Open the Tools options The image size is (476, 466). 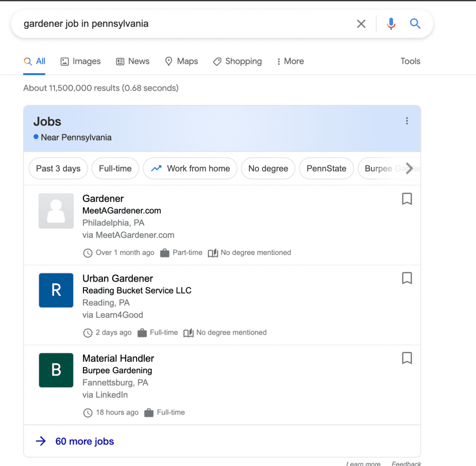[410, 61]
